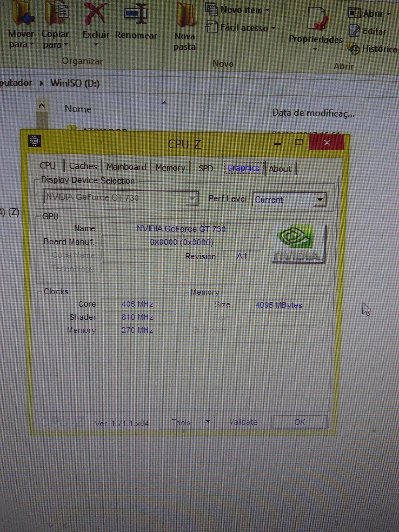Click the Ver. 1.71.1.x64 version text
399x532 pixels.
click(x=122, y=424)
